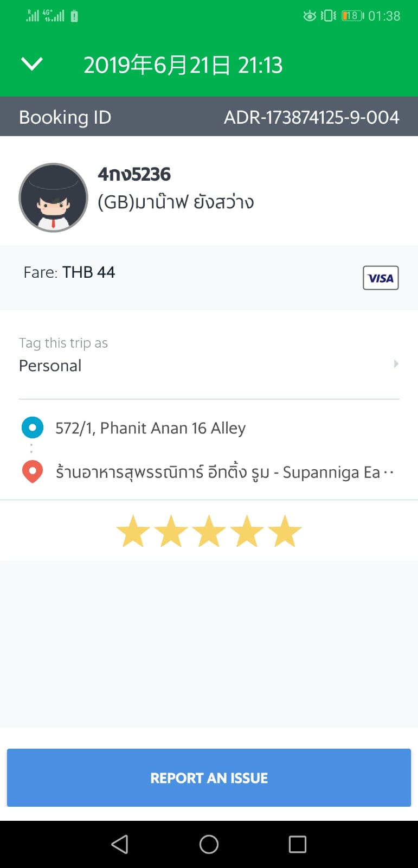
Task: Tap the Booking ID ADR-173874125-9-004 number
Action: (311, 117)
